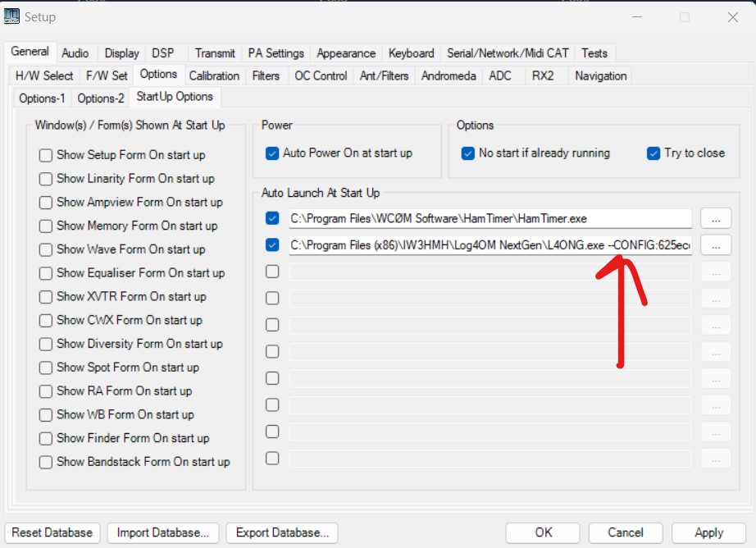Click browse button for Log4OM launch path
This screenshot has width=756, height=548.
tap(716, 245)
